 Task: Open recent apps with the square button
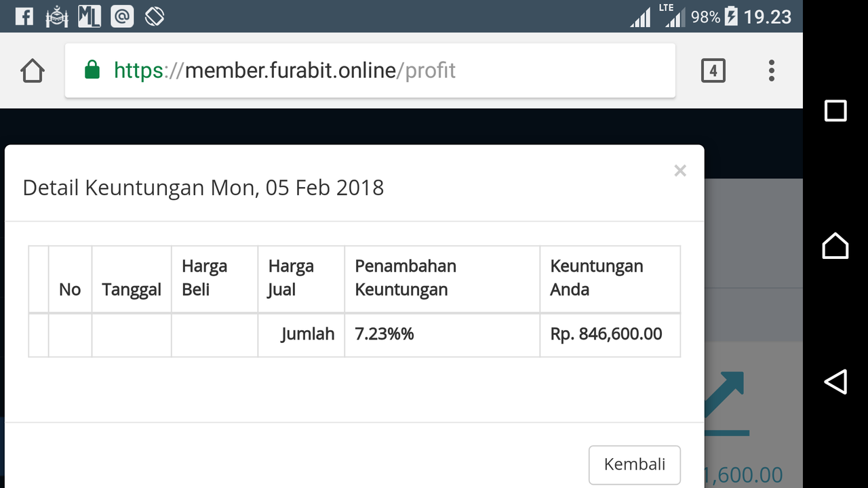[x=835, y=110]
